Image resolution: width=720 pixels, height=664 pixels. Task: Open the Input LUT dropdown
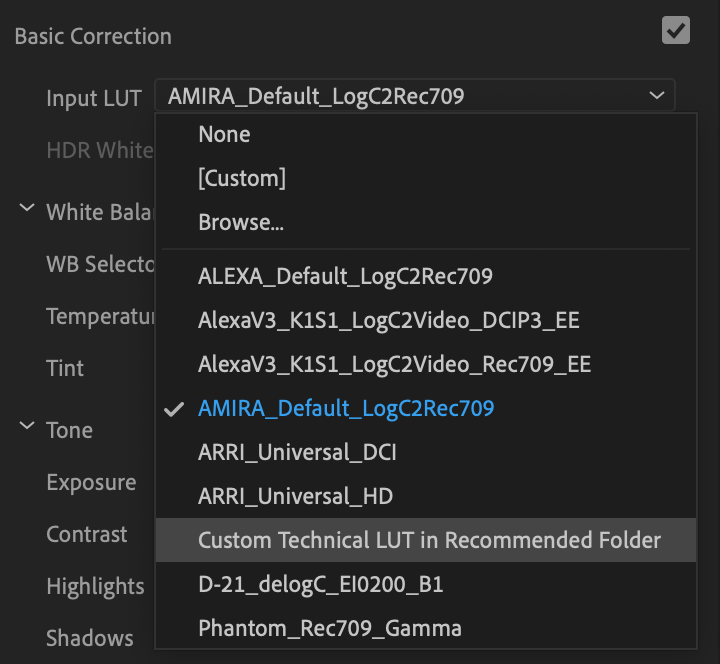point(415,96)
